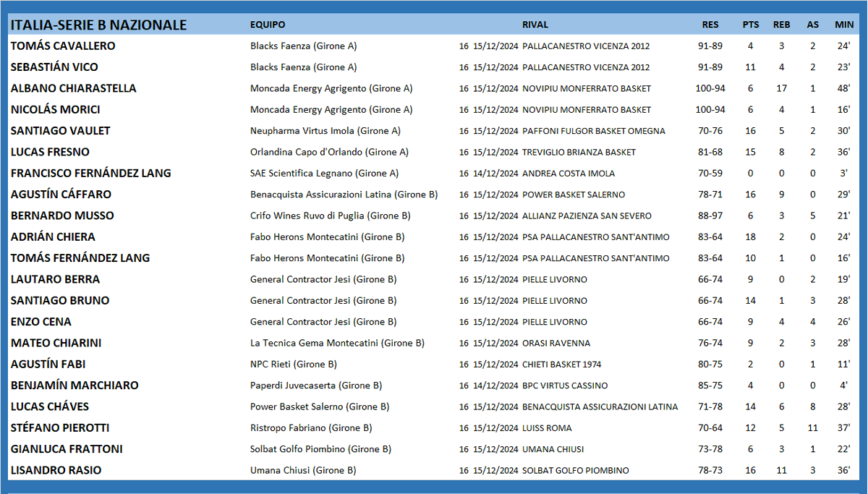The height and width of the screenshot is (494, 868).
Task: Select the RIVAL column header
Action: click(535, 25)
